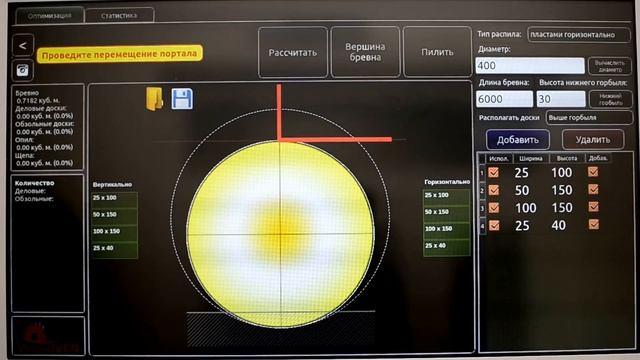Viewport: 640px width, 360px height.
Task: Open file with the yellow folder icon
Action: tap(154, 99)
